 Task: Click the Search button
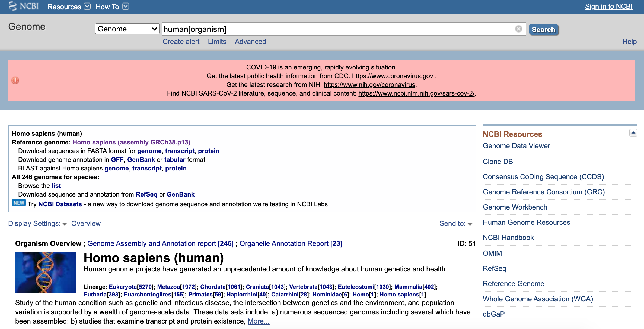click(x=543, y=29)
